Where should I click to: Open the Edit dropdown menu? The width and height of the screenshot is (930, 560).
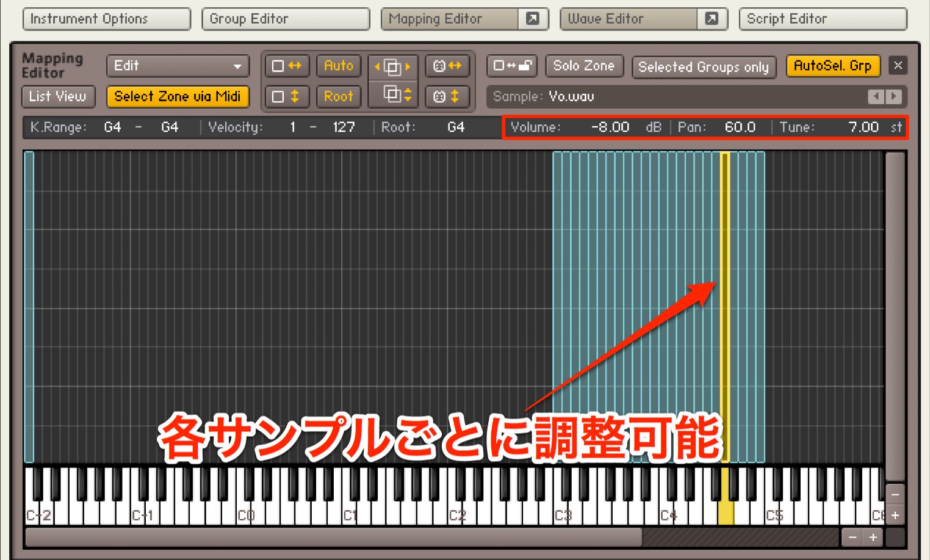(178, 66)
